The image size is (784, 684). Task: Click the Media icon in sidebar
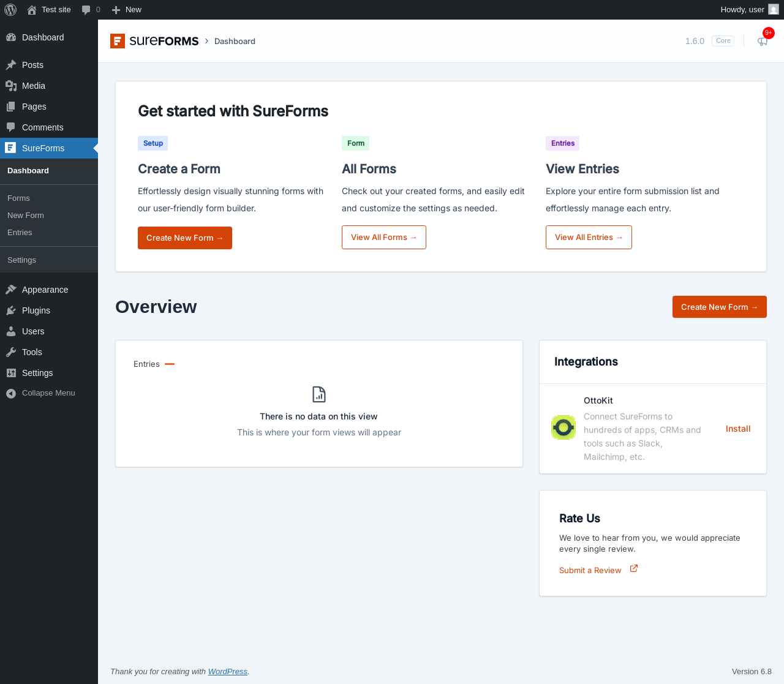pyautogui.click(x=11, y=86)
